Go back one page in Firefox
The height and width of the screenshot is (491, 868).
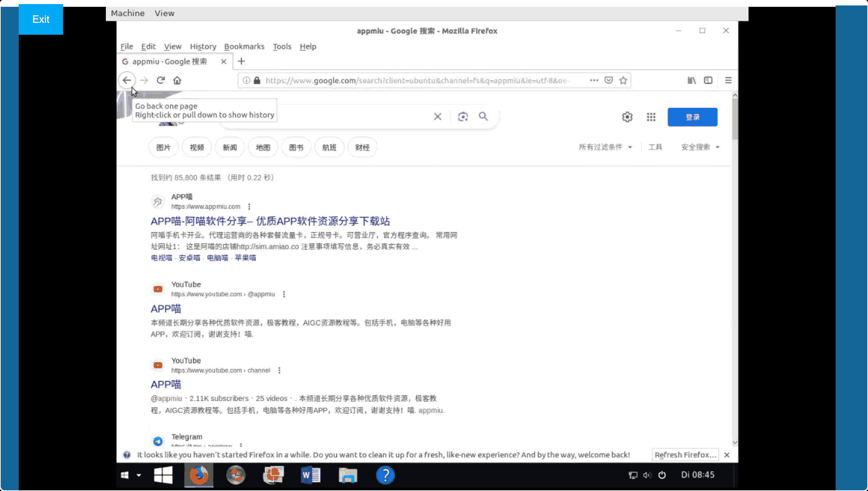127,80
